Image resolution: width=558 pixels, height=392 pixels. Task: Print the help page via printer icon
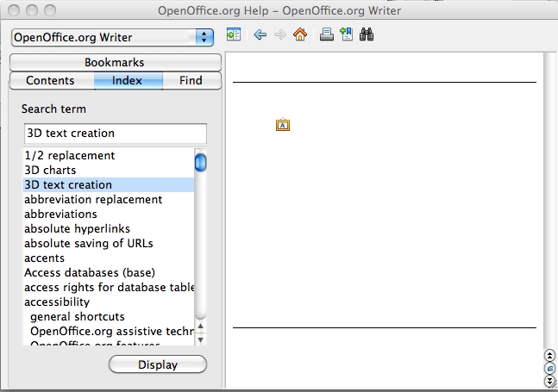(327, 35)
